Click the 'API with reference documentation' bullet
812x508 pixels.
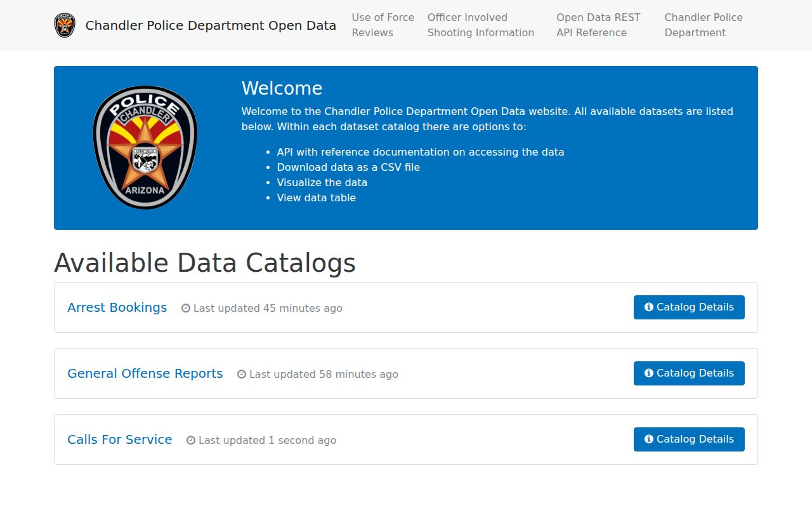pos(421,152)
